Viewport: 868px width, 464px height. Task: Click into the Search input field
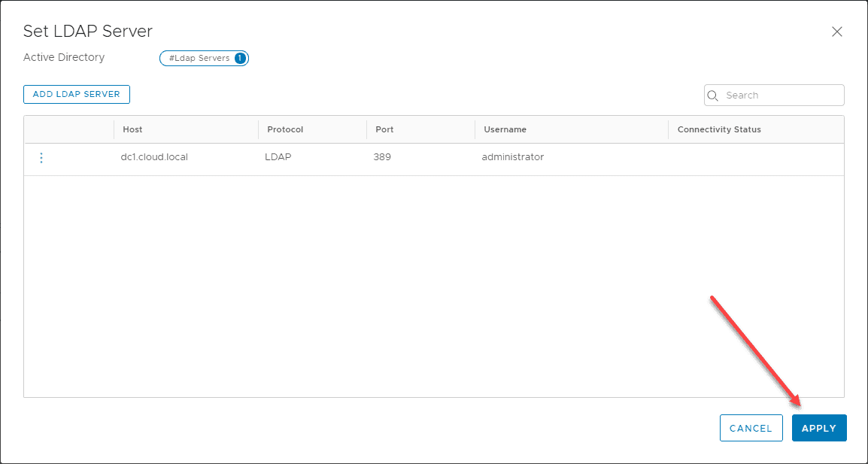760,95
